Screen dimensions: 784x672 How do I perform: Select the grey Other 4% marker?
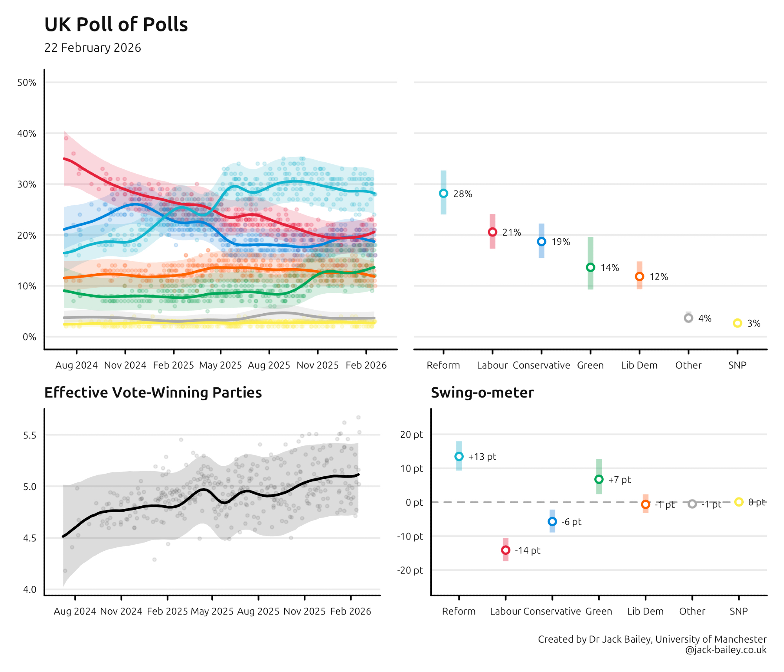tap(688, 318)
